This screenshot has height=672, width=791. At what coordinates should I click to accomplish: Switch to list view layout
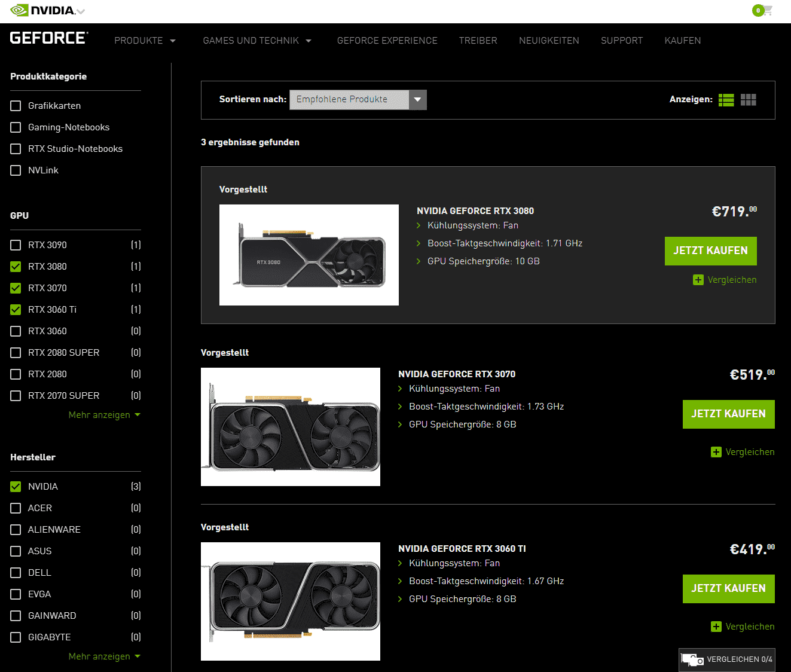tap(726, 100)
